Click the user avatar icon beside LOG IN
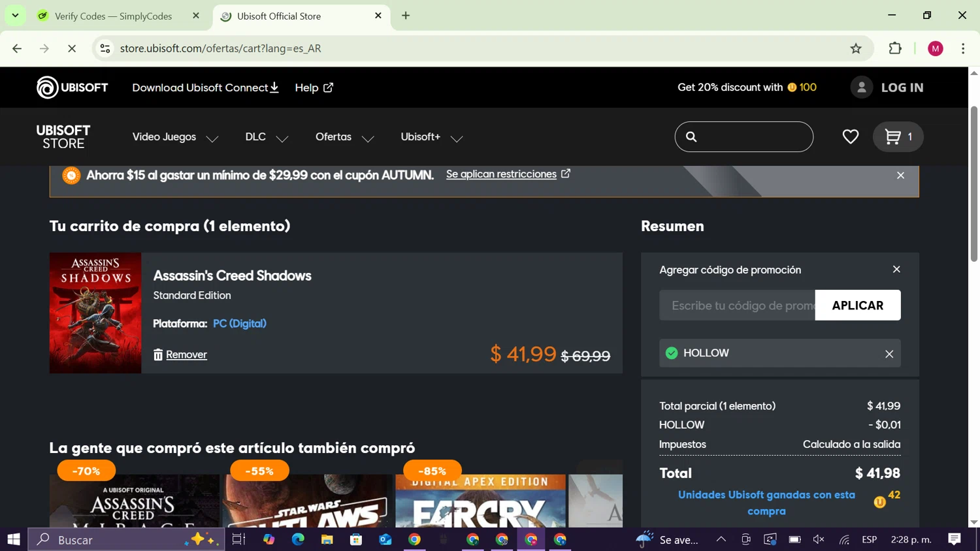Viewport: 980px width, 551px height. pyautogui.click(x=861, y=87)
